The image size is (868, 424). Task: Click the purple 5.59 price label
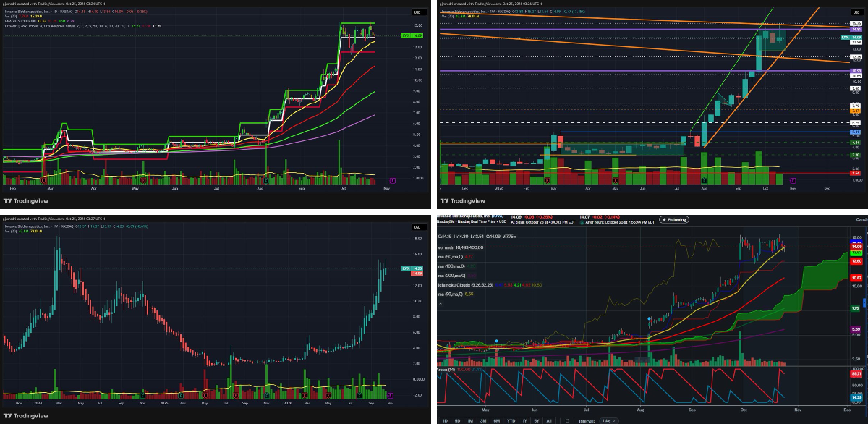[x=856, y=330]
